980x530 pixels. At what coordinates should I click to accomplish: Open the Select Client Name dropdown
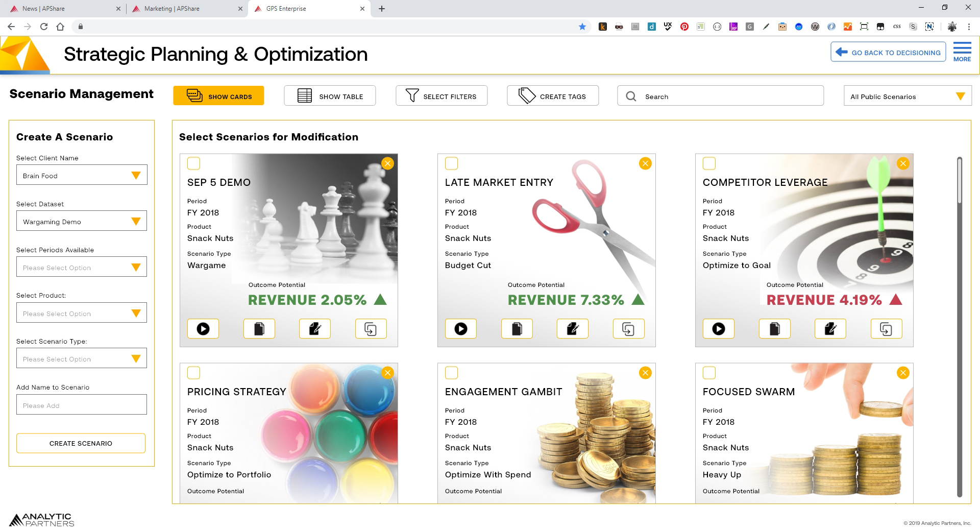click(x=82, y=175)
